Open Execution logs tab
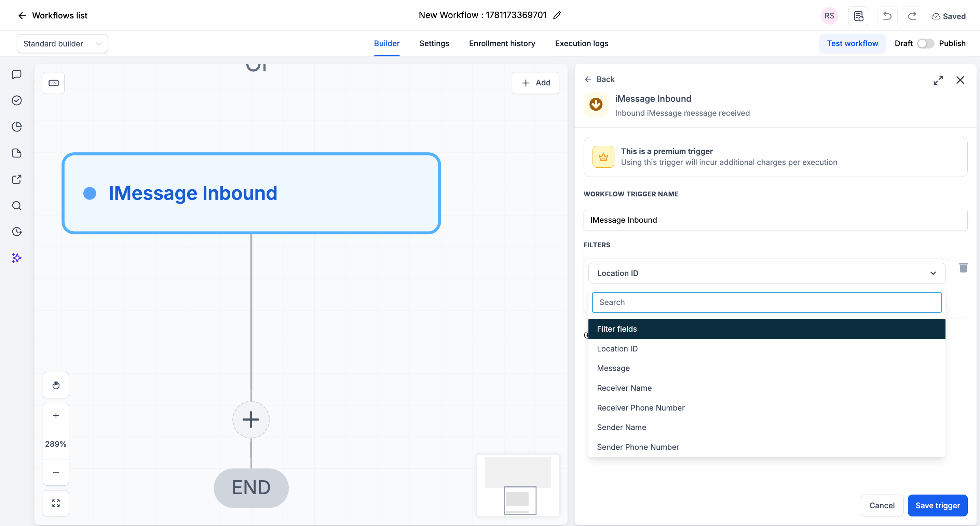Screen dimensions: 980x526 click(x=581, y=43)
